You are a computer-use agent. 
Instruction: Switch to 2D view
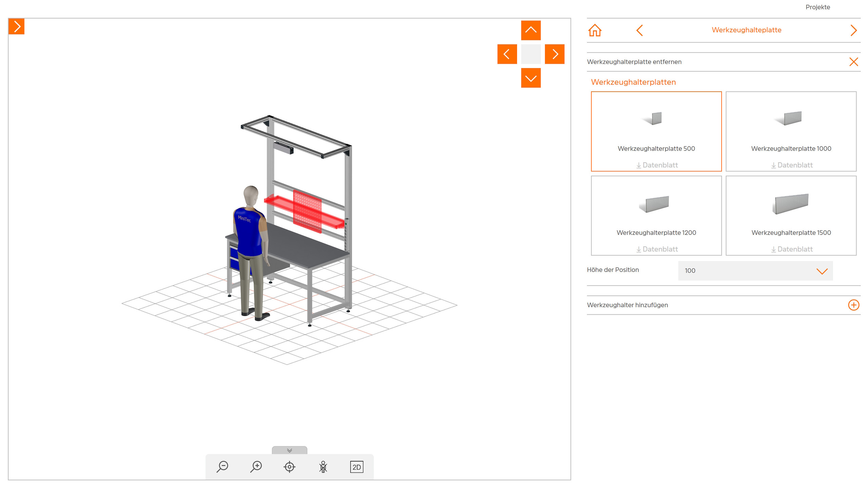point(356,467)
